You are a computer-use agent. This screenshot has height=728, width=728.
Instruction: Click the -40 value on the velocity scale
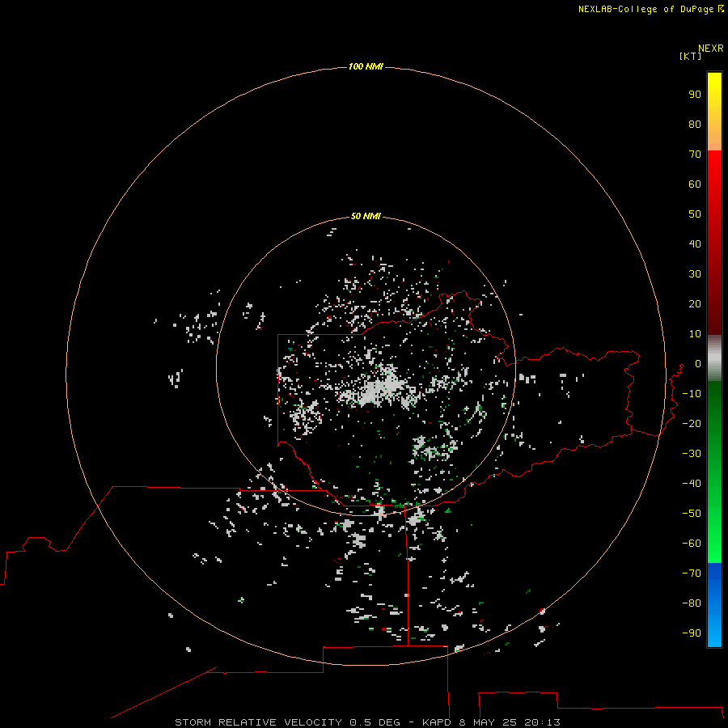point(692,484)
